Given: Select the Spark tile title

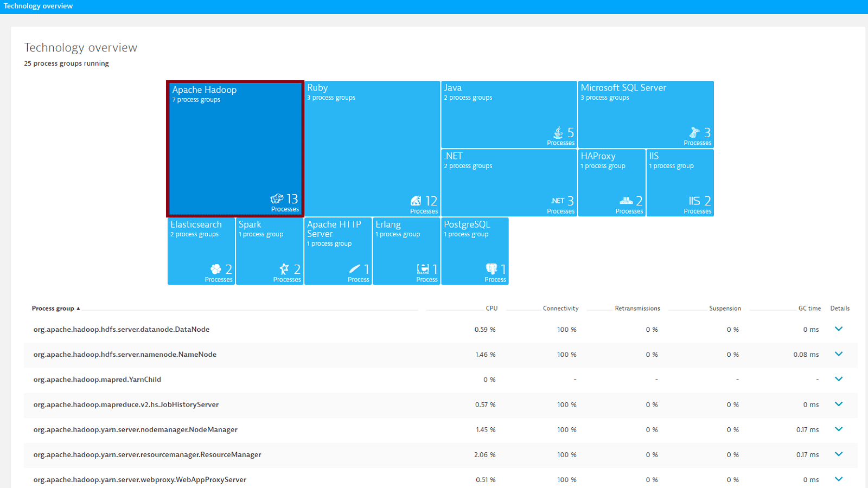Looking at the screenshot, I should 250,224.
